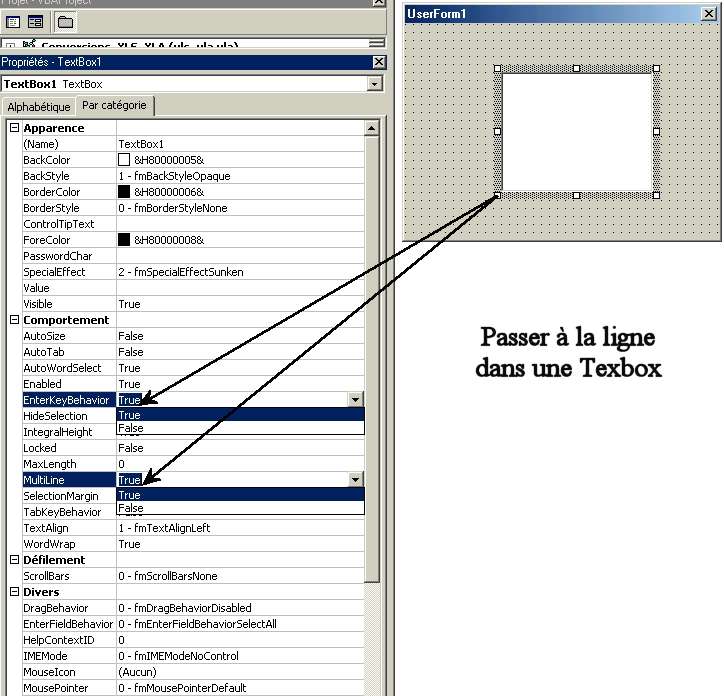The image size is (724, 696).
Task: Collapse the Comportement category
Action: 14,320
